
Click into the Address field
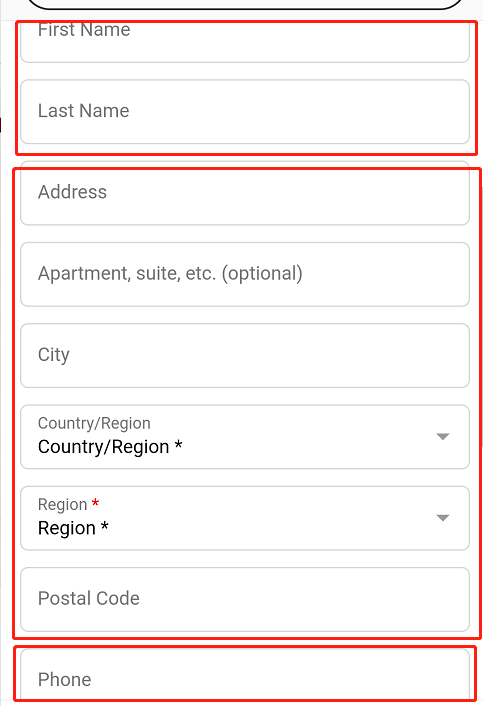[x=245, y=193]
